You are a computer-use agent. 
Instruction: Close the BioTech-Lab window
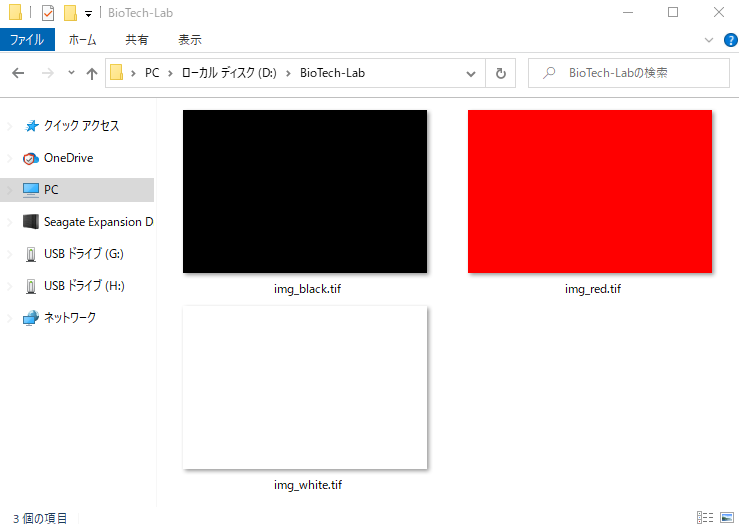point(718,13)
